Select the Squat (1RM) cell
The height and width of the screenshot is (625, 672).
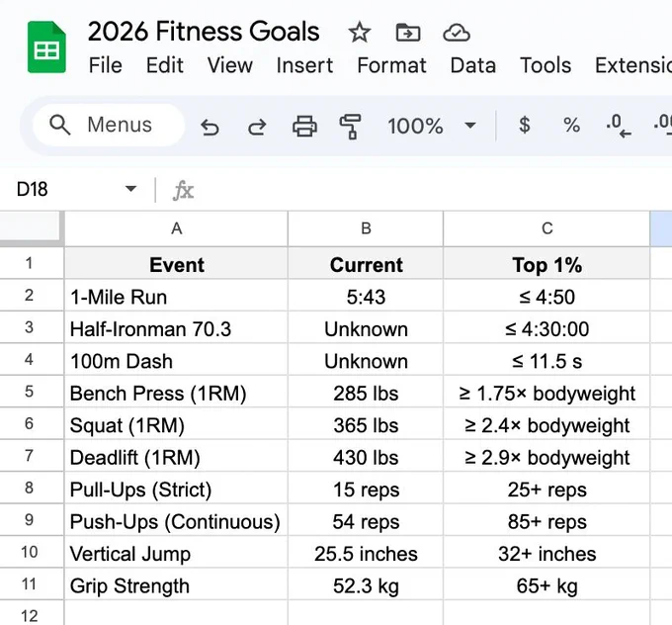[176, 423]
